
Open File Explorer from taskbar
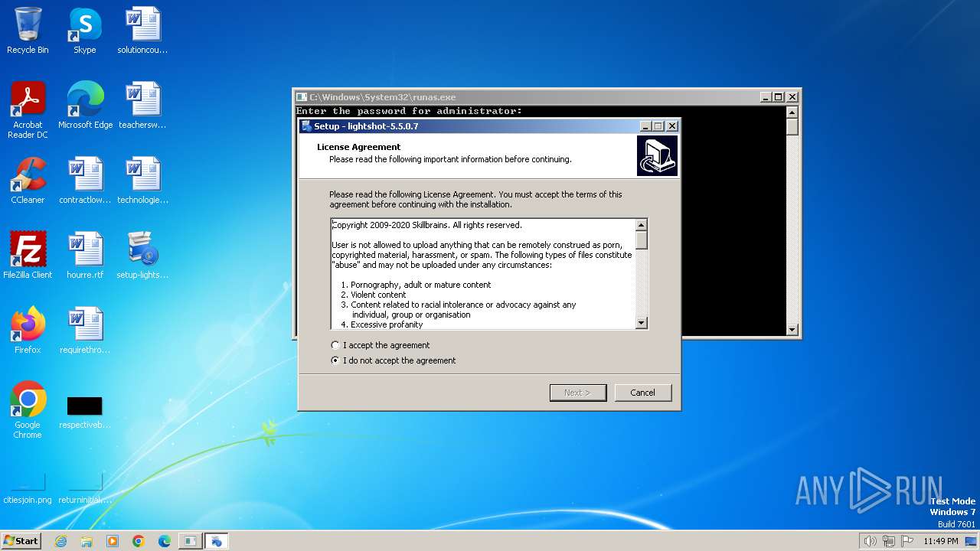tap(87, 541)
